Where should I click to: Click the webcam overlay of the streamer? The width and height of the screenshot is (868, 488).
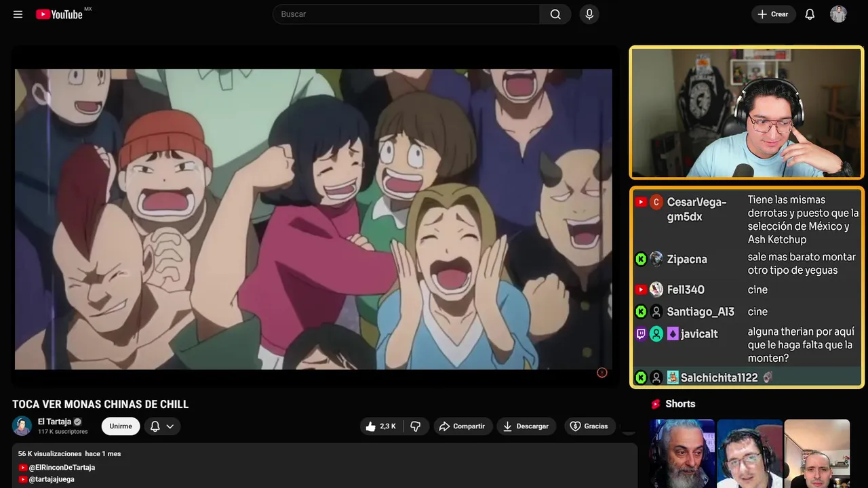tap(746, 113)
